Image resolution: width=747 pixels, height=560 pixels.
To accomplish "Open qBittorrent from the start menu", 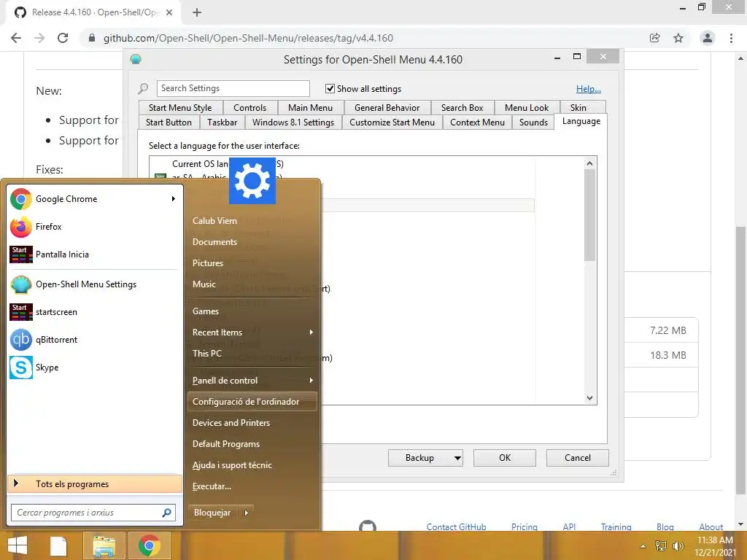I will [95, 340].
